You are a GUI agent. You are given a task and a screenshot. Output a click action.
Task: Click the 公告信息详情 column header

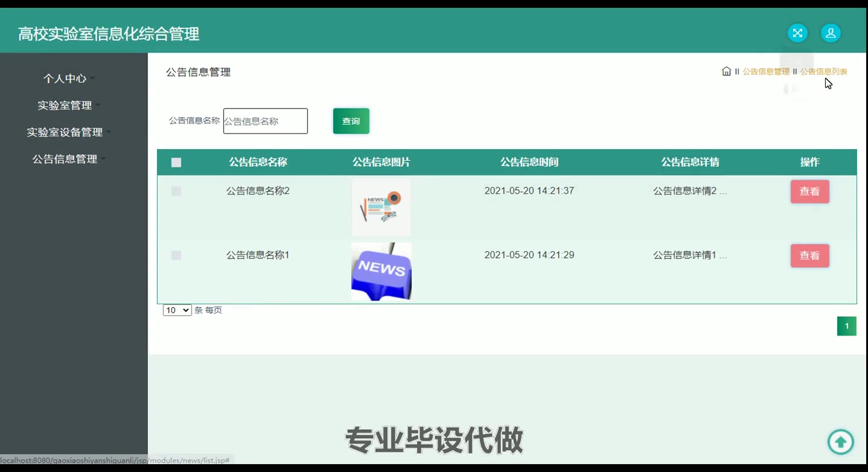click(x=690, y=162)
